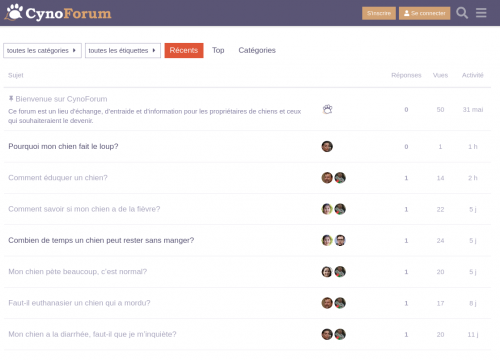Click second avatar on 'rester sans manger' row
This screenshot has height=360, width=500.
(340, 240)
